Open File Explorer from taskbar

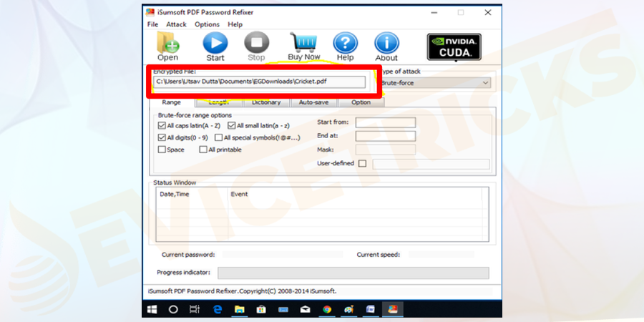[x=239, y=309]
